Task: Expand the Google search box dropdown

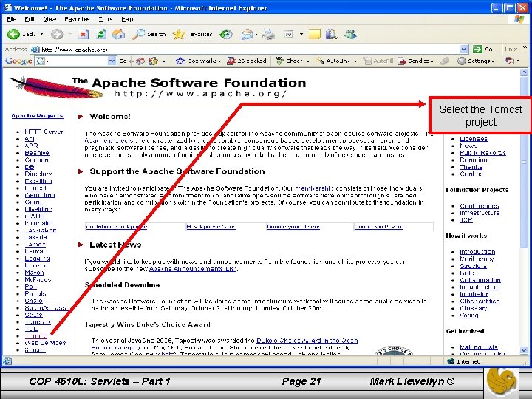Action: pos(112,61)
